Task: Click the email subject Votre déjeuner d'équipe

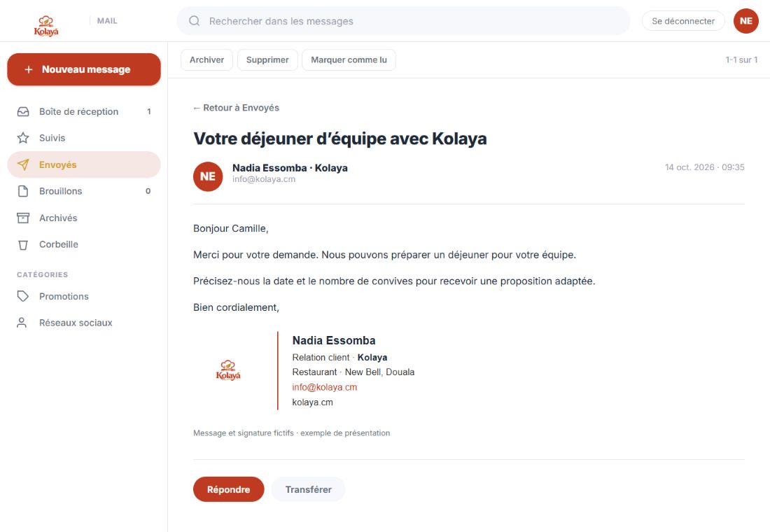Action: click(x=339, y=139)
